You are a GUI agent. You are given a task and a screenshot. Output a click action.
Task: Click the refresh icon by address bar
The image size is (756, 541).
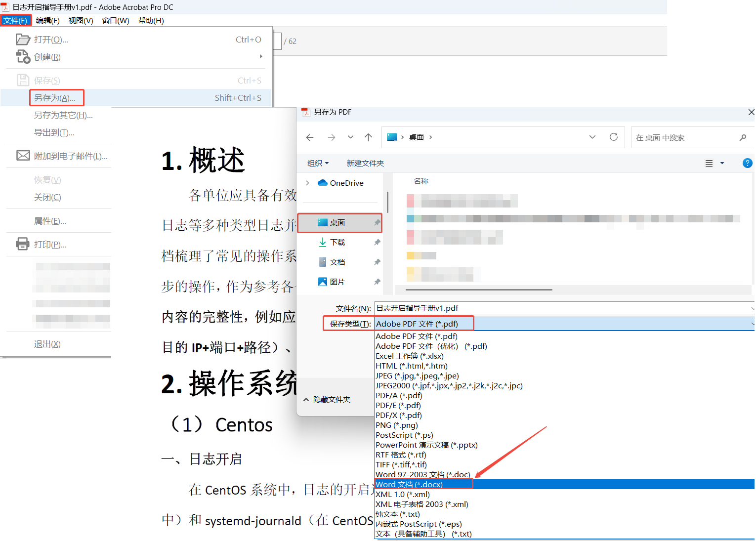(x=614, y=137)
